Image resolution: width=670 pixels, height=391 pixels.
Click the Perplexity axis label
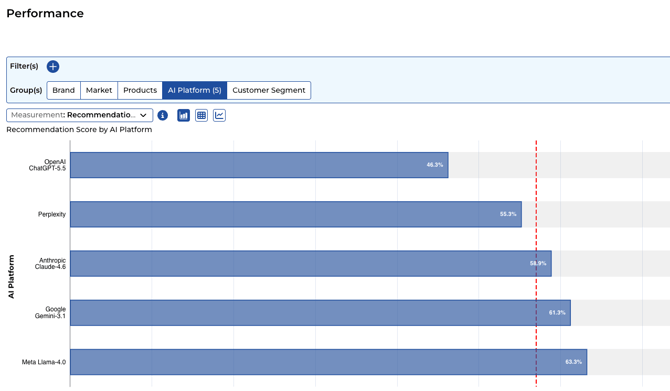pyautogui.click(x=52, y=214)
